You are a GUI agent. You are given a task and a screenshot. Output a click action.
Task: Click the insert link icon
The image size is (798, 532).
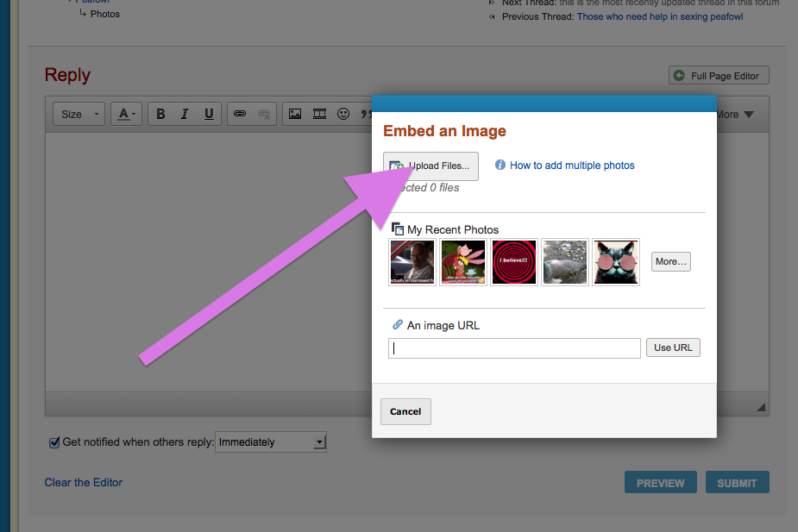tap(240, 114)
